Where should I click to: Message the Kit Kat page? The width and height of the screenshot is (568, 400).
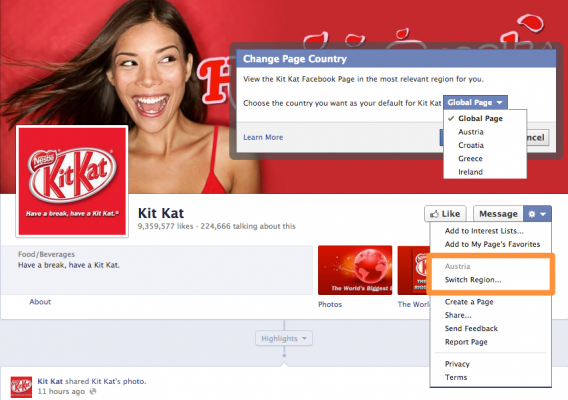(x=498, y=214)
